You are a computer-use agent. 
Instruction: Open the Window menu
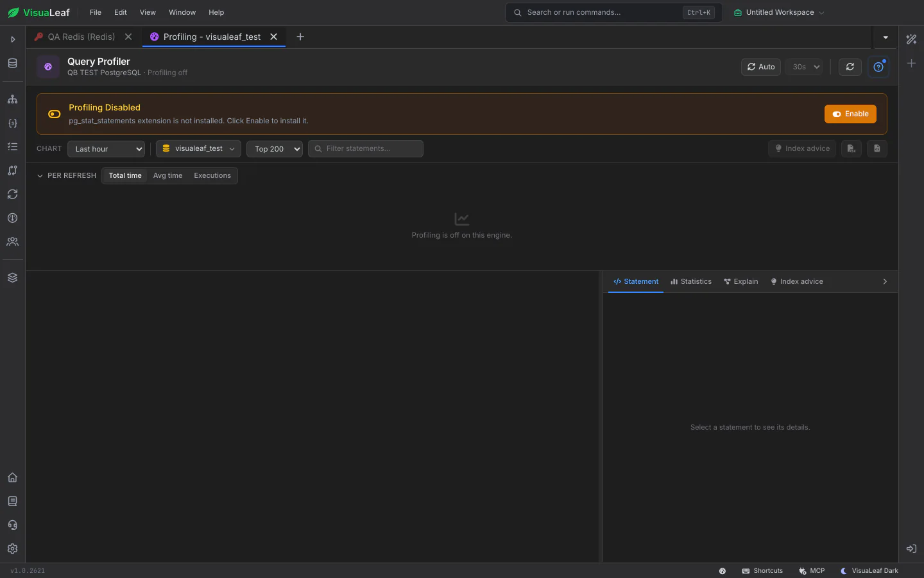click(x=182, y=13)
